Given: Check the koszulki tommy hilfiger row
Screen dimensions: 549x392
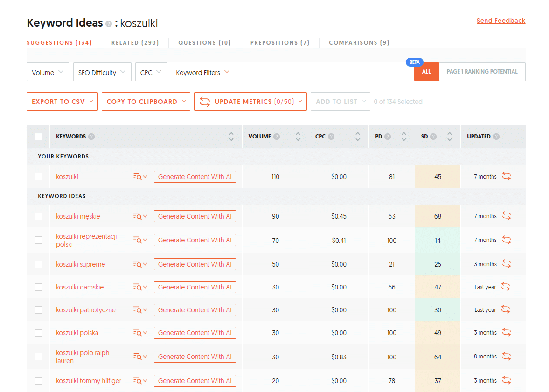Looking at the screenshot, I should [x=39, y=381].
